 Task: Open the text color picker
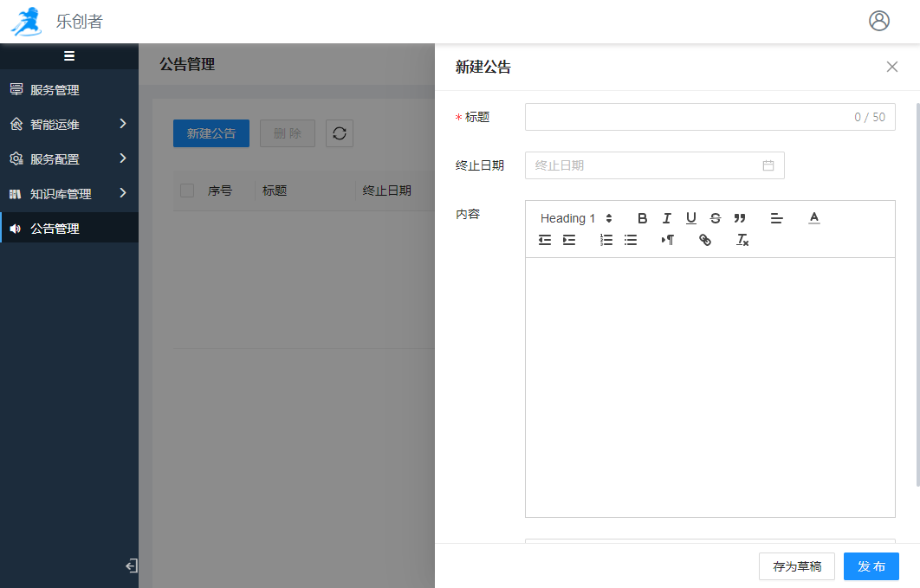(813, 218)
